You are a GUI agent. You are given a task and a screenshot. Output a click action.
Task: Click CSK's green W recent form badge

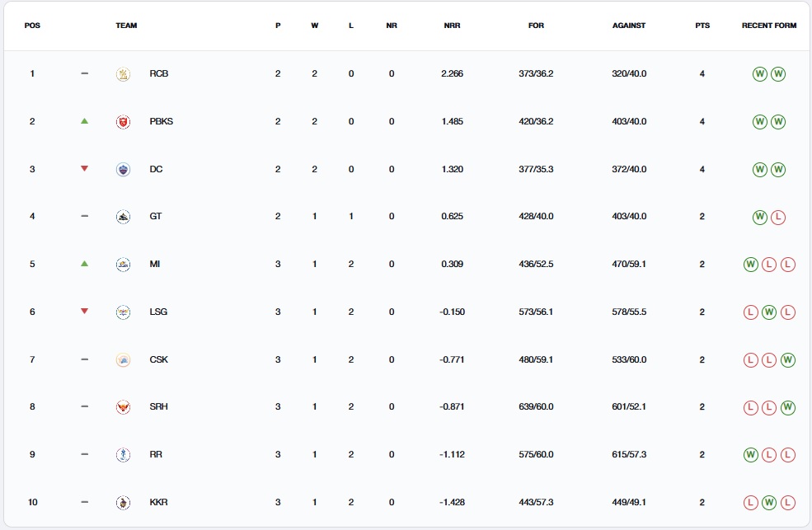coord(786,360)
